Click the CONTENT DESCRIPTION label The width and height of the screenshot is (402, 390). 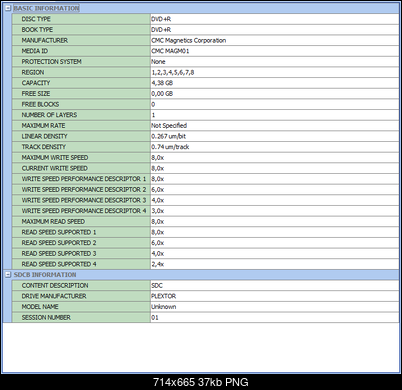pyautogui.click(x=55, y=286)
